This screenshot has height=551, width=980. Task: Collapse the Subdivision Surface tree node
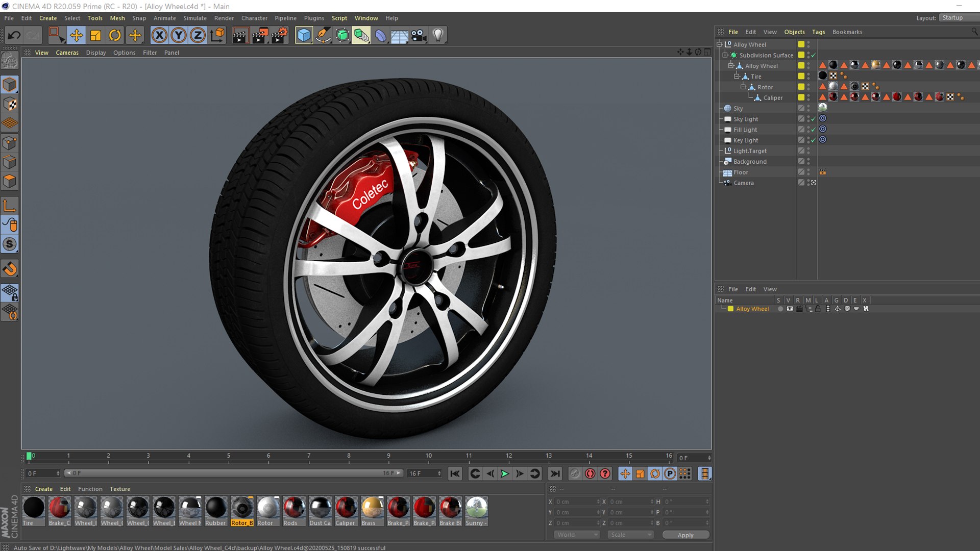coord(725,55)
